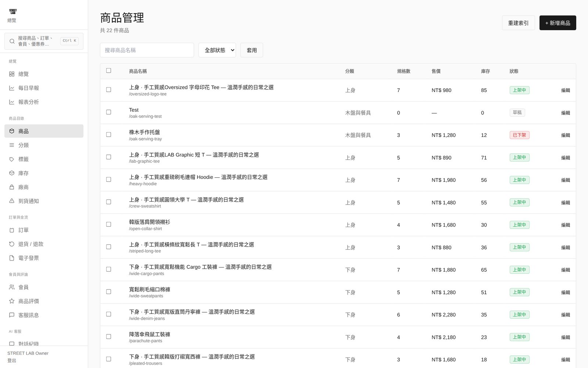Click 編輯 for the Test product
The width and height of the screenshot is (588, 368).
point(566,113)
